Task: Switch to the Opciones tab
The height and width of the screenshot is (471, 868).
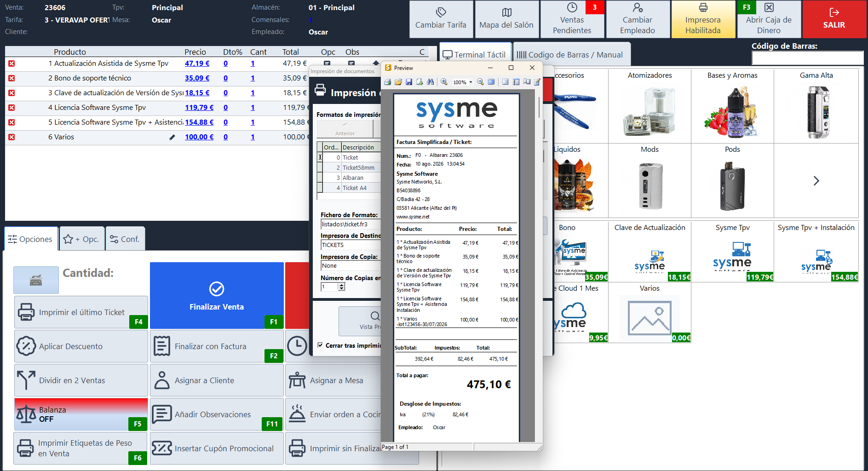Action: 31,239
